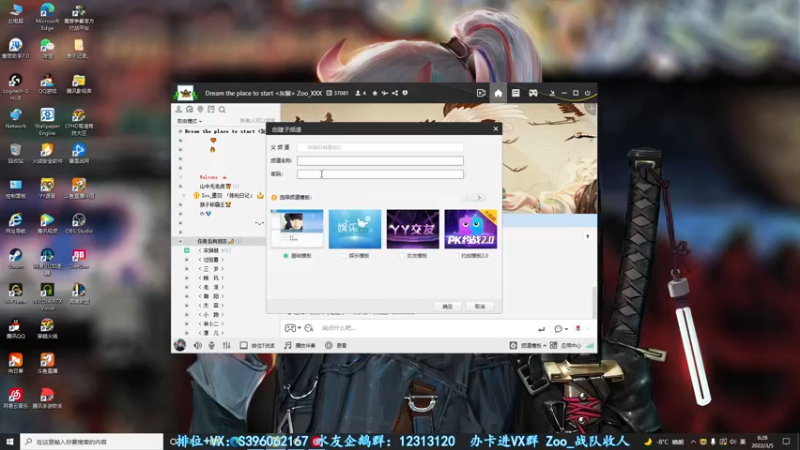Open the contacts person icon above channel tree

click(x=179, y=109)
